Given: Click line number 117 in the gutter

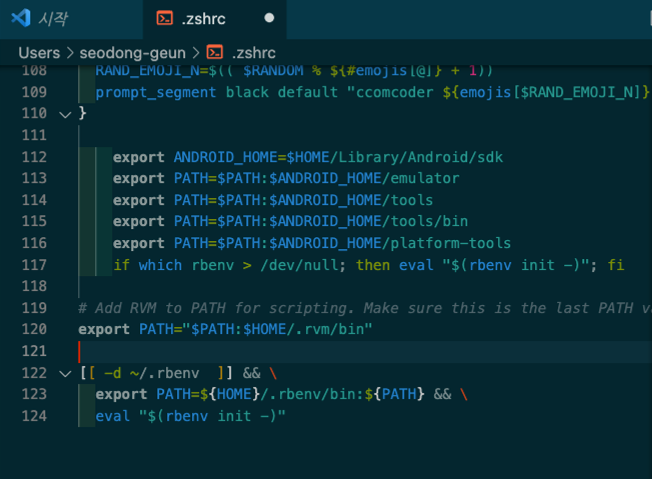Looking at the screenshot, I should (34, 265).
